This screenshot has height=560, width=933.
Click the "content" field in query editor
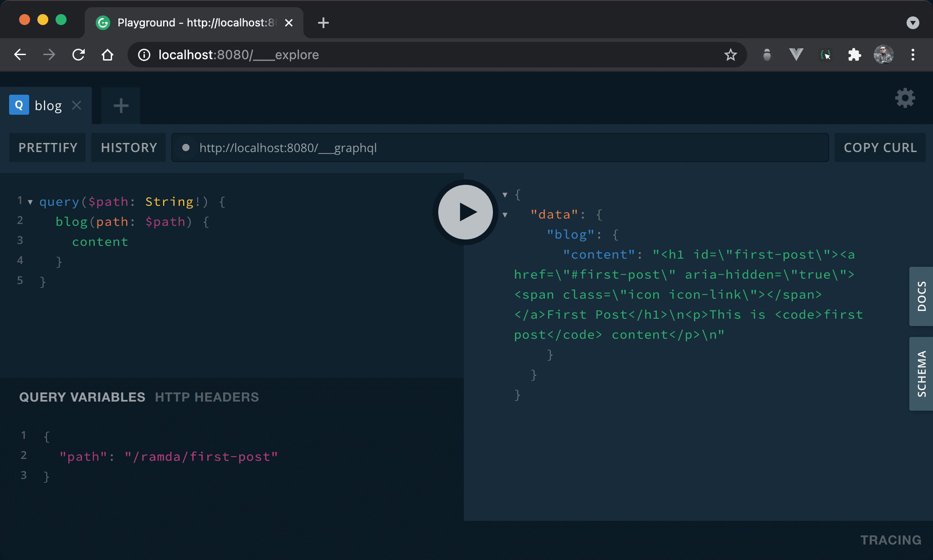[x=100, y=242]
